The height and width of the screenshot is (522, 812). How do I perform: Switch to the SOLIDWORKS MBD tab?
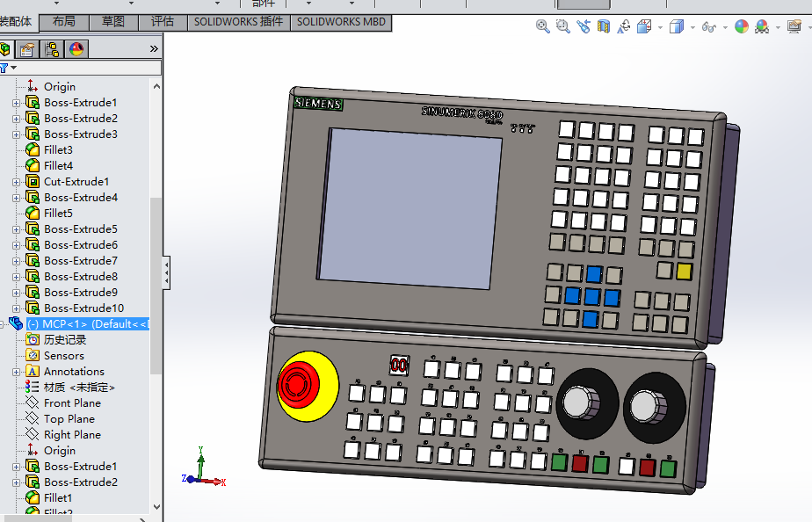341,22
